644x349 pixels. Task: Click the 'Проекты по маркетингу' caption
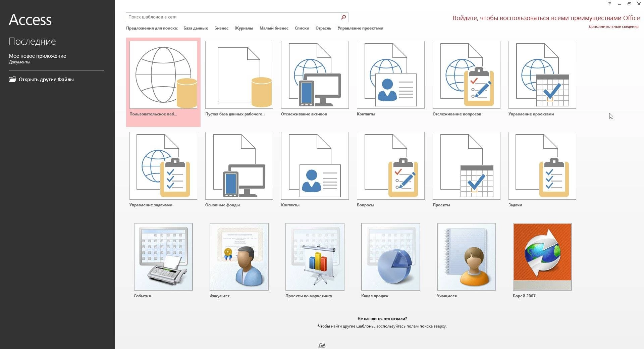[309, 296]
